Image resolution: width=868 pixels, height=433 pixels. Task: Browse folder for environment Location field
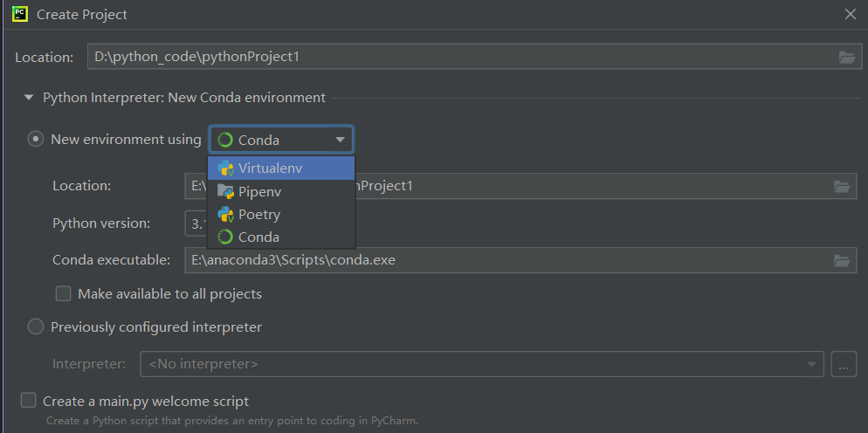pyautogui.click(x=841, y=186)
